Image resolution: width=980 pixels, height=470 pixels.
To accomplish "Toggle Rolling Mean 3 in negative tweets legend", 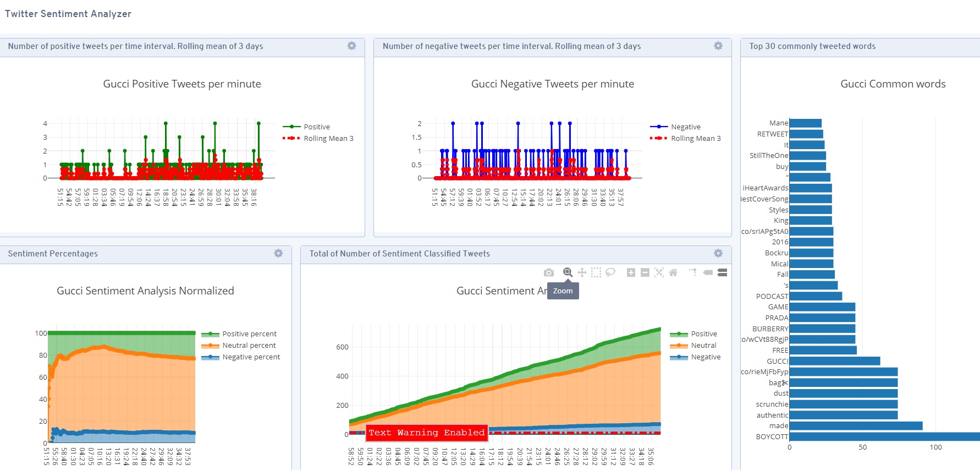I will coord(685,138).
